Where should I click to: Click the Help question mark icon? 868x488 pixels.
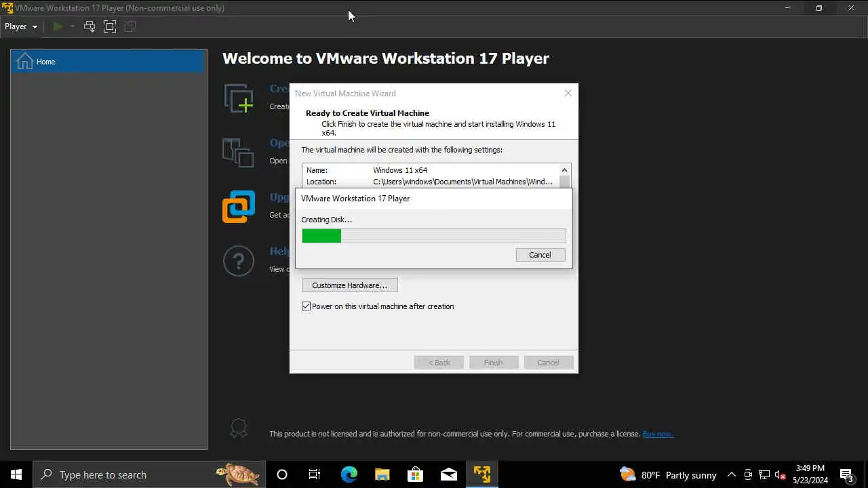(239, 261)
